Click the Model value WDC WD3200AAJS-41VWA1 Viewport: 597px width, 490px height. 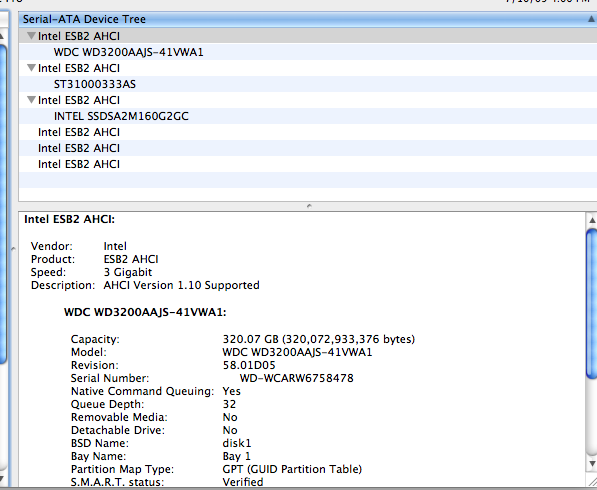[x=297, y=352]
